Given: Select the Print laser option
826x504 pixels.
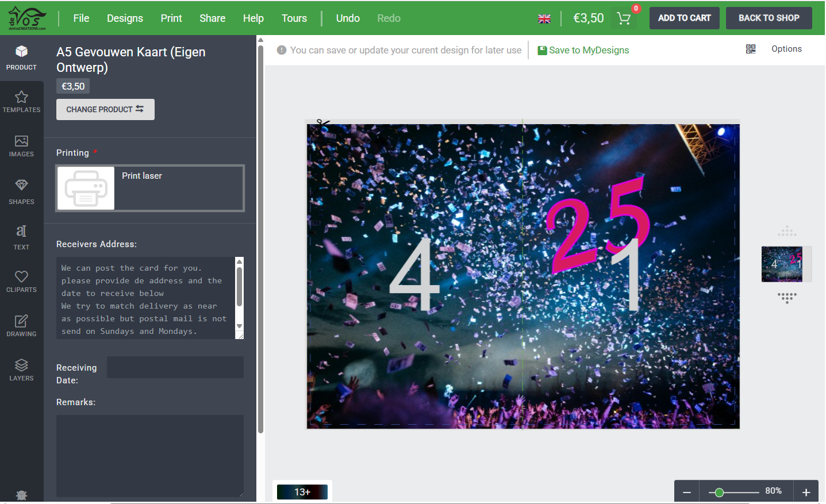Looking at the screenshot, I should [150, 188].
